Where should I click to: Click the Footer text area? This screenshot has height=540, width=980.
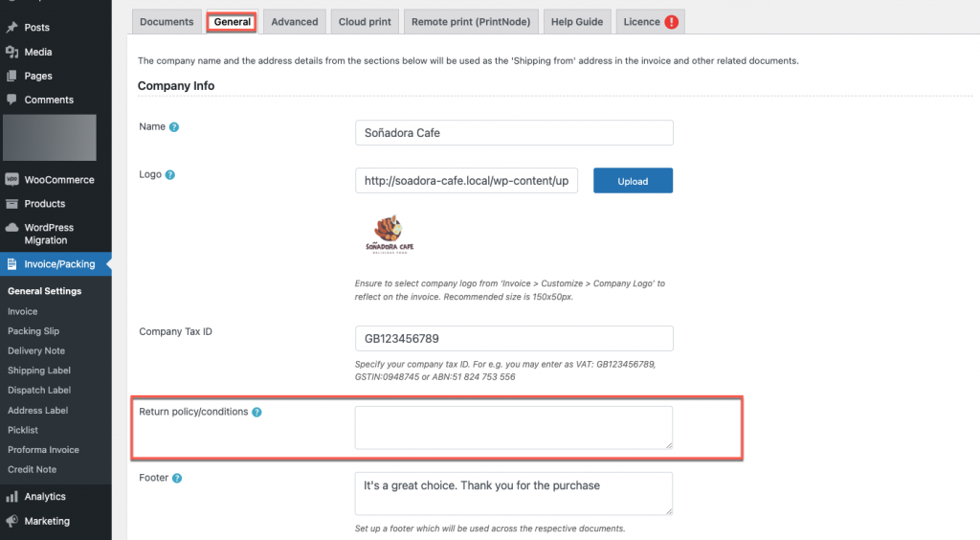pyautogui.click(x=514, y=494)
